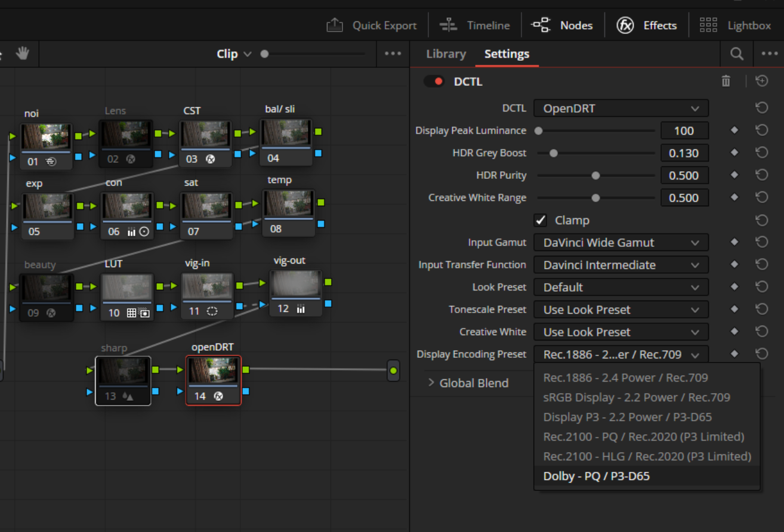Open the Input Gamut dropdown
784x532 pixels.
click(621, 243)
